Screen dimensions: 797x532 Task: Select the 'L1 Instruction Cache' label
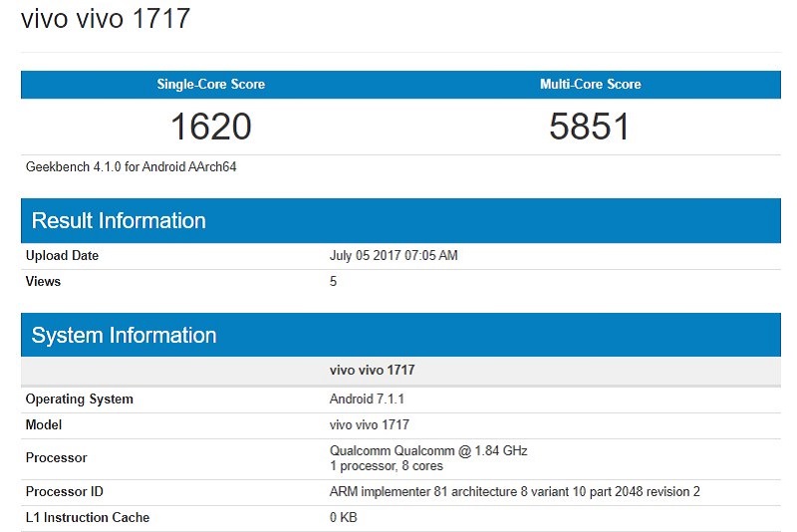point(88,517)
